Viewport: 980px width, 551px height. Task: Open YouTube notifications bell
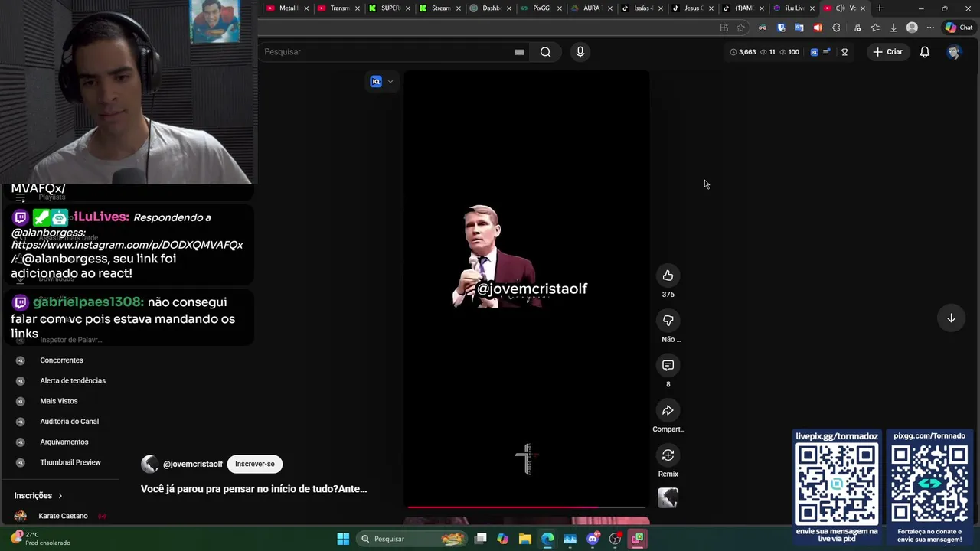tap(925, 52)
